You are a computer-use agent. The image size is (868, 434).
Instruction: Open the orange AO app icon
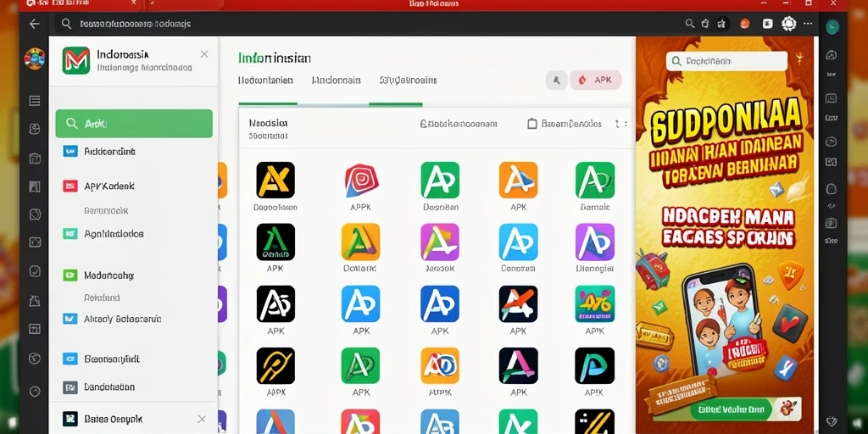pyautogui.click(x=440, y=366)
